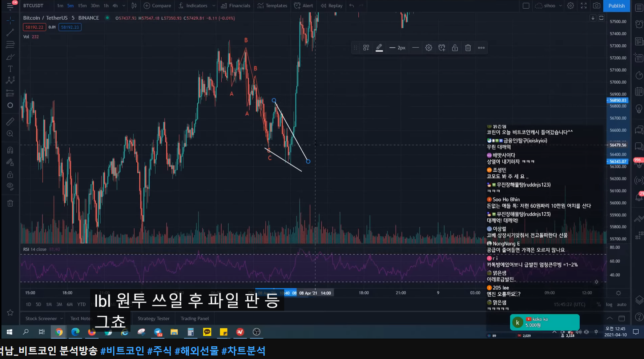Image resolution: width=644 pixels, height=359 pixels.
Task: Open the main hamburger menu
Action: [10, 6]
